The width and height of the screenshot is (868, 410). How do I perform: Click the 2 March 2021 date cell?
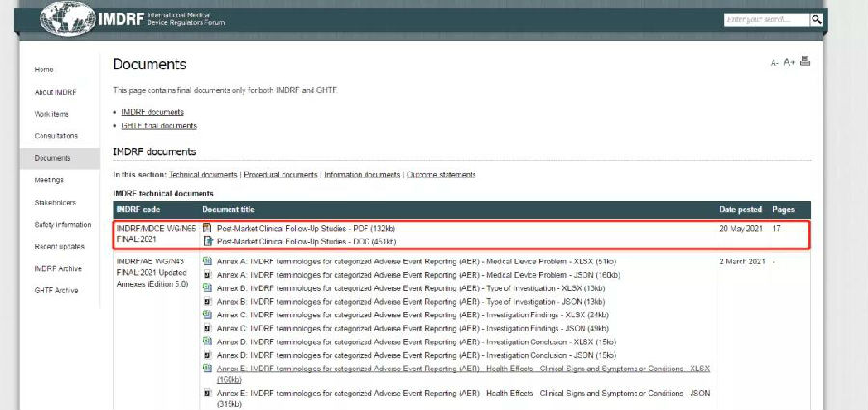pos(743,261)
